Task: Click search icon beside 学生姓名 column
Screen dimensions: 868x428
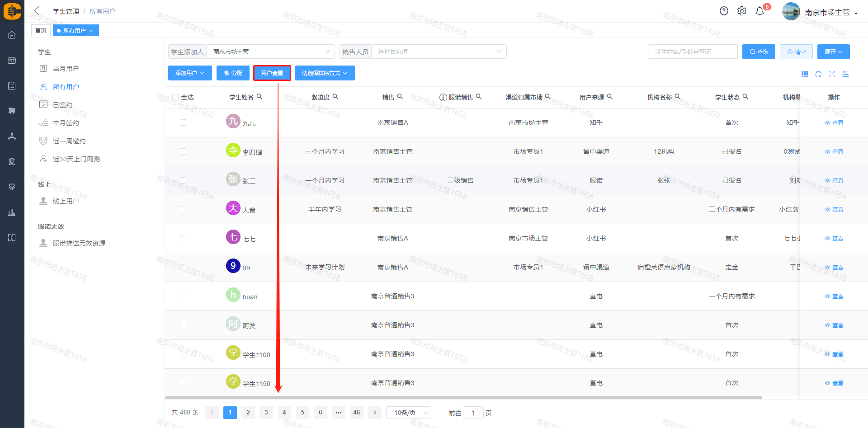Action: pyautogui.click(x=259, y=97)
